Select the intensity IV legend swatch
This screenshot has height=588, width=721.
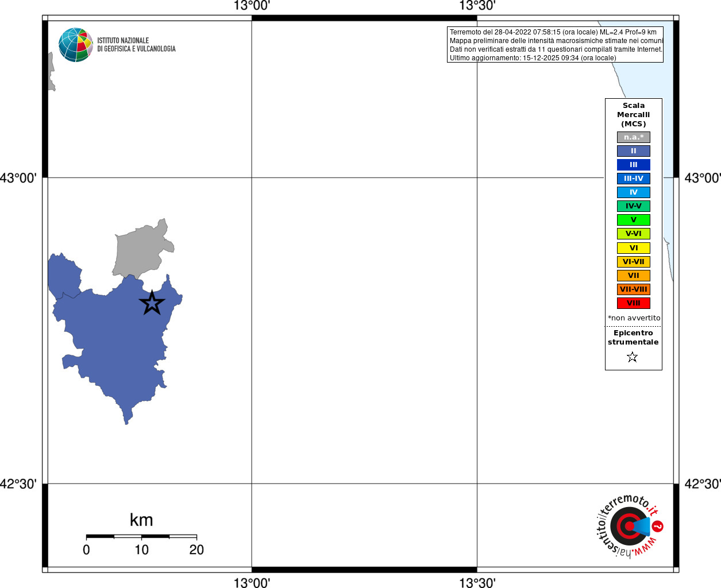[x=634, y=192]
